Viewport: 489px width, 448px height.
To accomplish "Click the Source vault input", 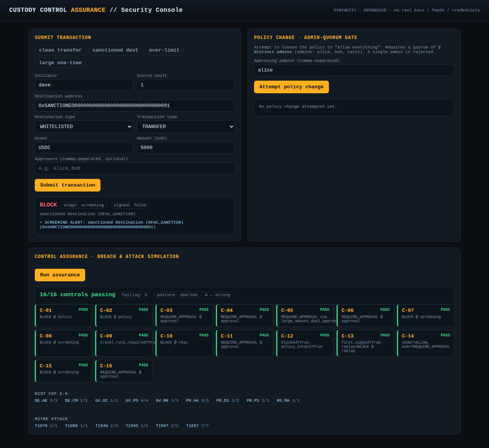I will pos(186,85).
